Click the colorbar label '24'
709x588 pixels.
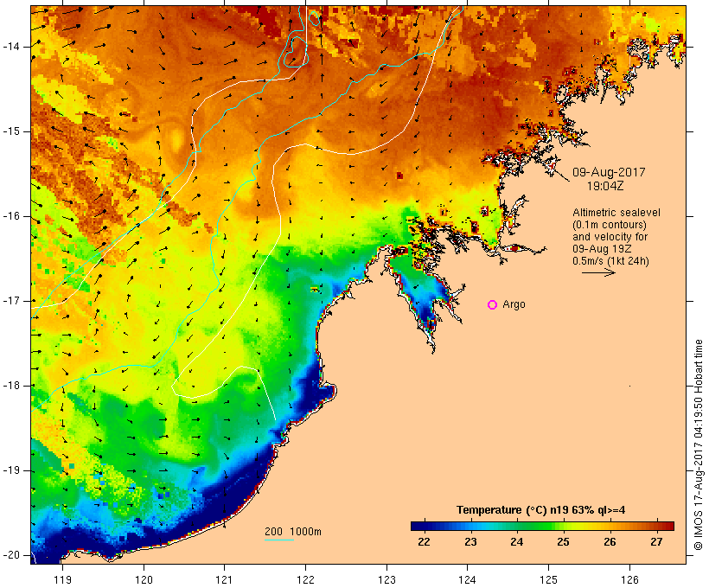coord(517,542)
